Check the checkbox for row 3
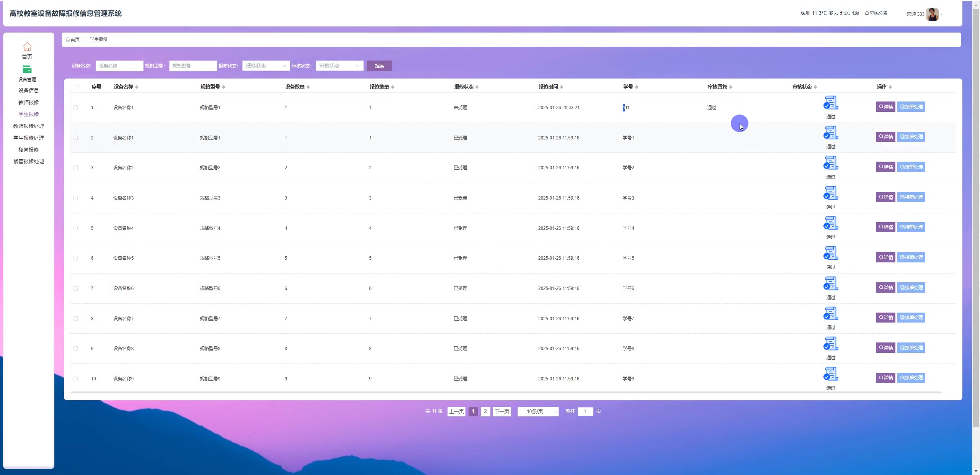Screen dimensions: 980x475 [x=76, y=168]
